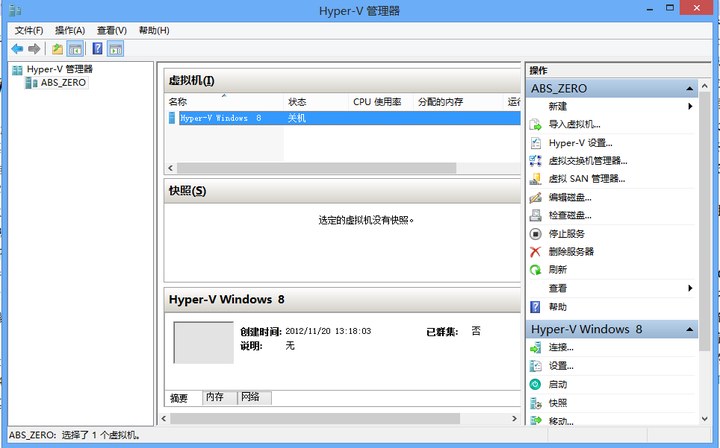
Task: Collapse the ABS_ZERO actions section
Action: click(689, 89)
